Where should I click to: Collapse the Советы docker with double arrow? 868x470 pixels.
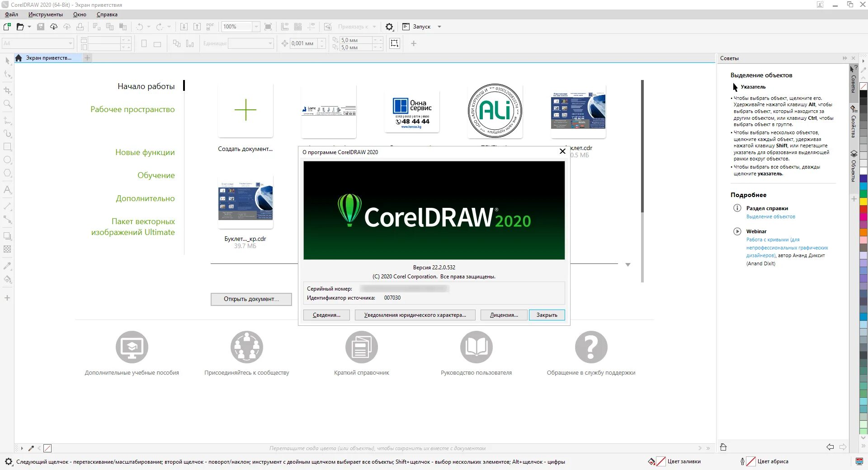click(x=844, y=58)
